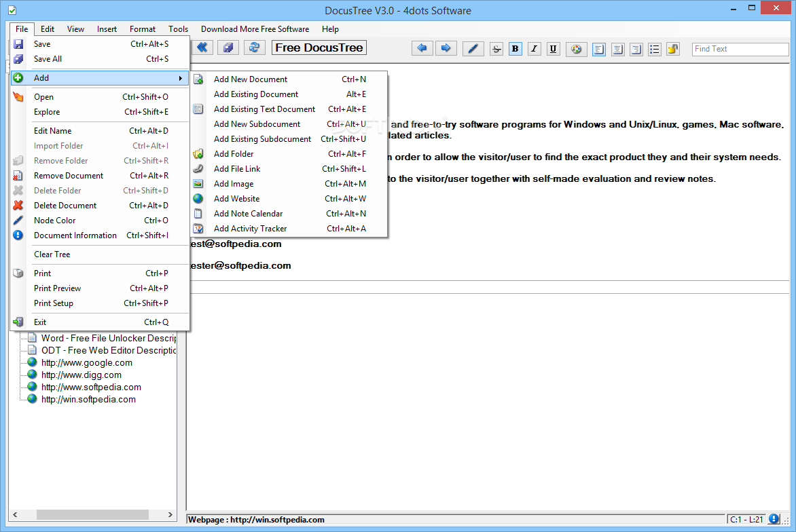This screenshot has height=532, width=796.
Task: Click globe icon beside http://www.softpedia.com
Action: 32,387
